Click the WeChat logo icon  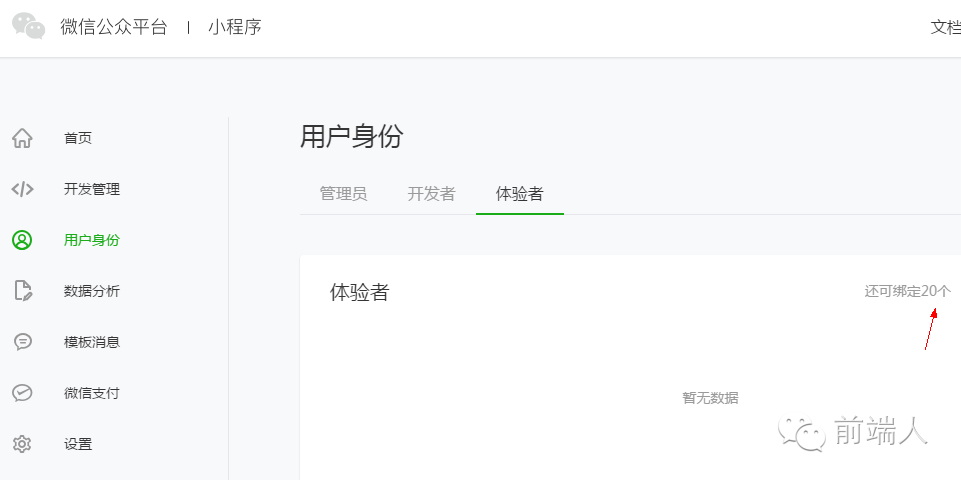pos(29,27)
